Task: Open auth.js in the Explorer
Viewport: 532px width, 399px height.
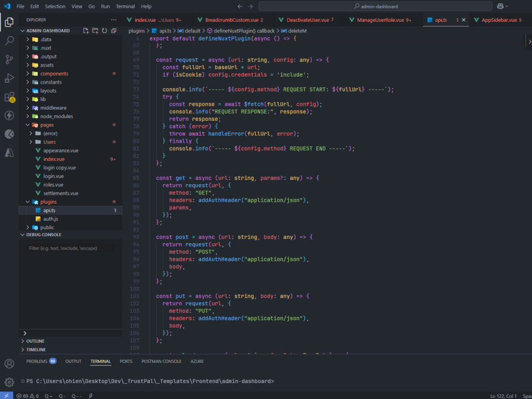Action: click(70, 219)
